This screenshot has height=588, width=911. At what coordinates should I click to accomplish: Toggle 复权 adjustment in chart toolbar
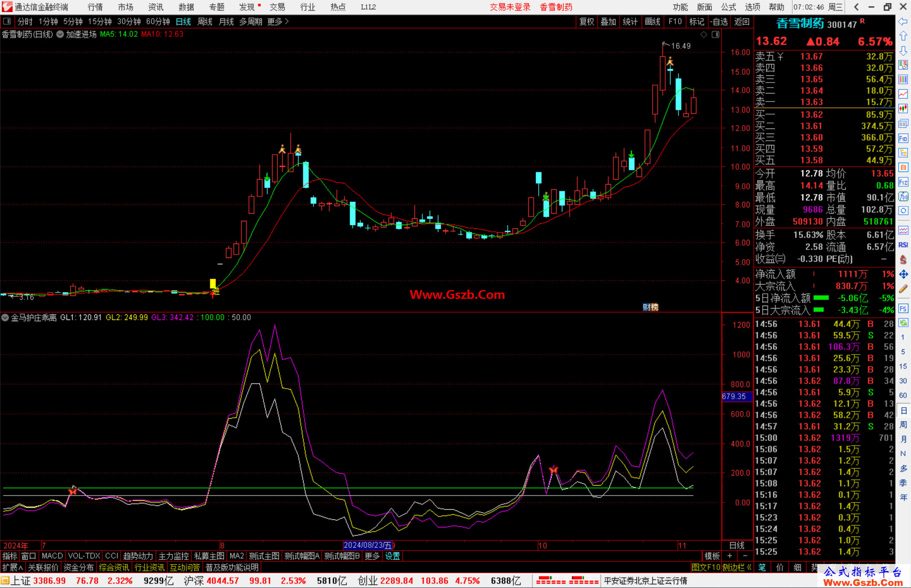[x=587, y=21]
